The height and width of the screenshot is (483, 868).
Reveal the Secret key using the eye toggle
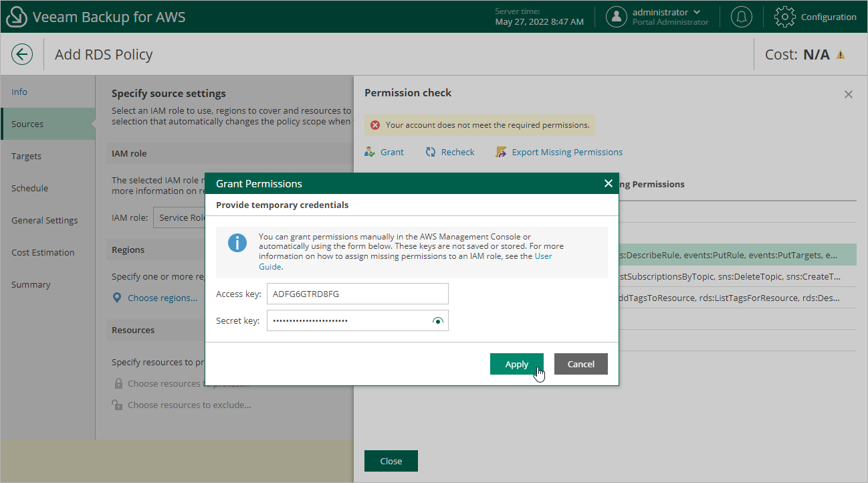(x=438, y=320)
